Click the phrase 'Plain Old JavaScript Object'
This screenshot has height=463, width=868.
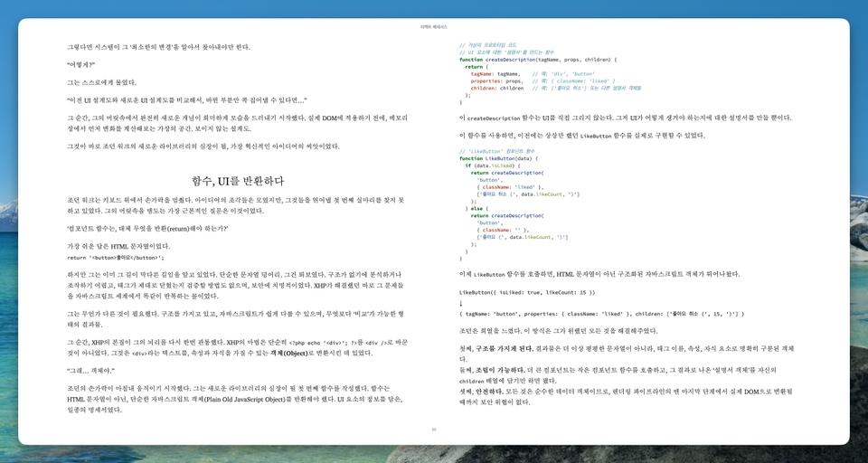click(243, 399)
